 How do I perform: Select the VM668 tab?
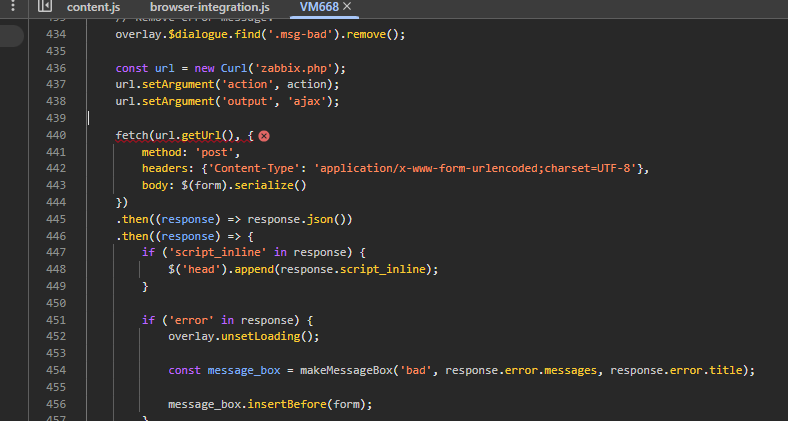[x=319, y=7]
